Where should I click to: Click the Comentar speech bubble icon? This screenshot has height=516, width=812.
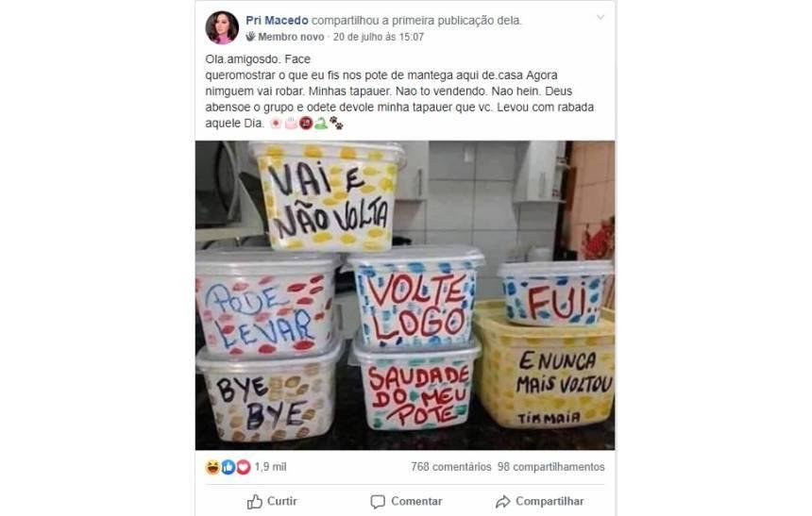click(378, 502)
